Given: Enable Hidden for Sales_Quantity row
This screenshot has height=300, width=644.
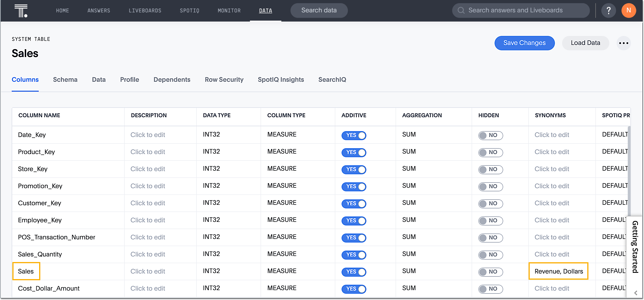Looking at the screenshot, I should click(491, 255).
